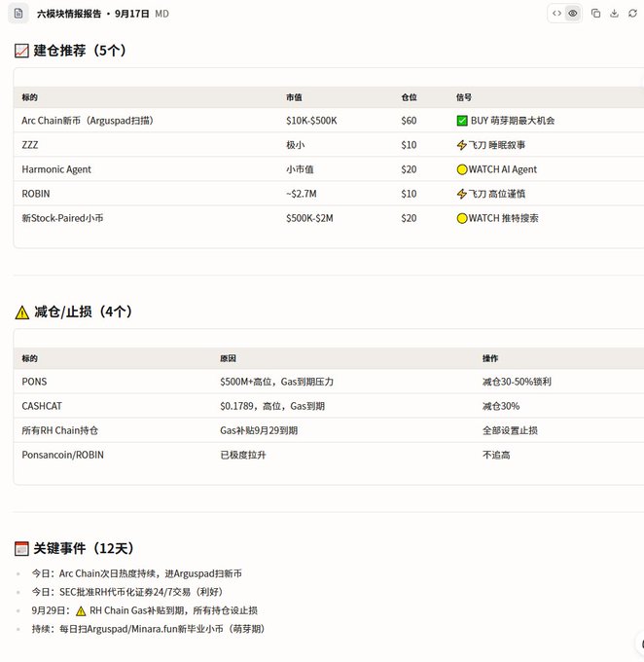644x662 pixels.
Task: Select the PONS row cell
Action: tap(34, 382)
